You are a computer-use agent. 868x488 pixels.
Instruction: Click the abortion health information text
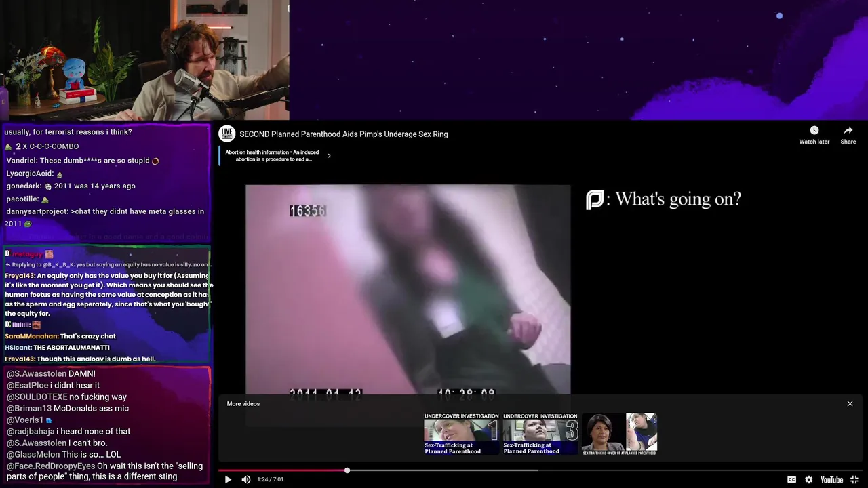[273, 156]
